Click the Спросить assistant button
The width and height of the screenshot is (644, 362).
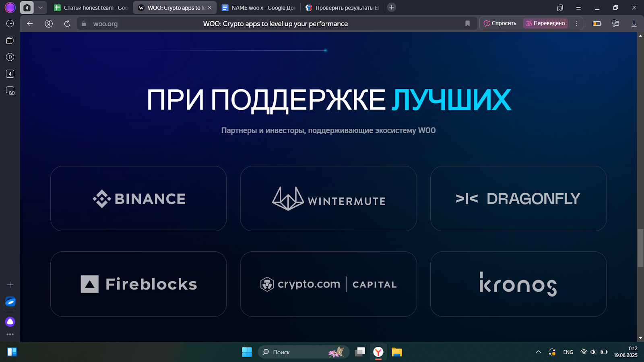(500, 23)
